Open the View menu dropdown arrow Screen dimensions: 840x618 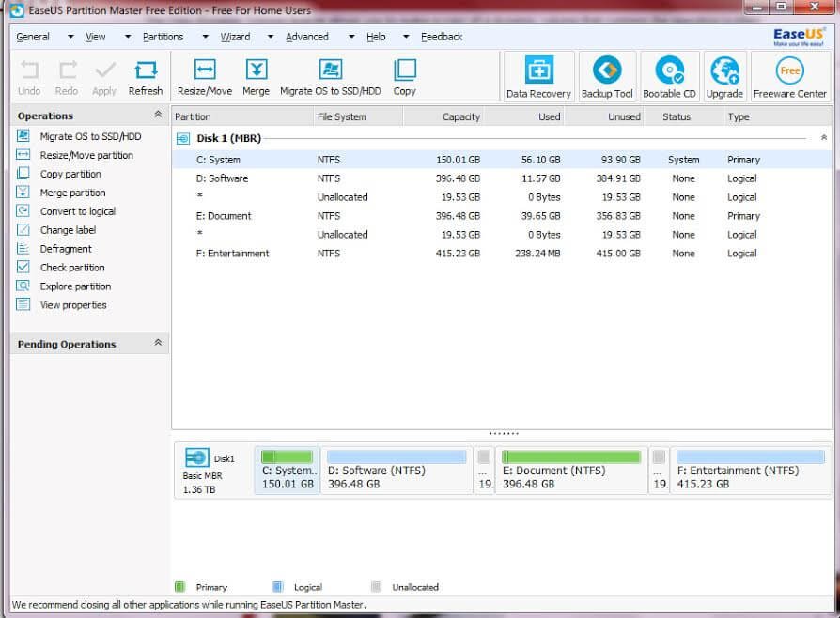[x=128, y=37]
